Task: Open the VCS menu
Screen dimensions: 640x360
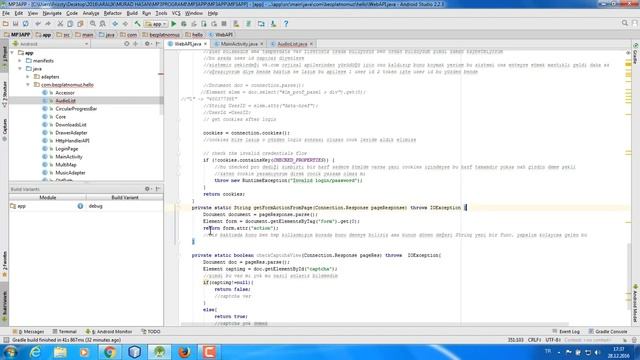Action: pyautogui.click(x=176, y=13)
